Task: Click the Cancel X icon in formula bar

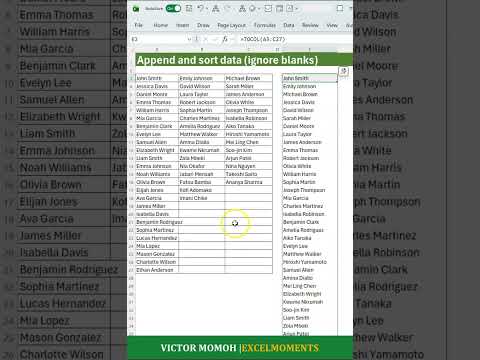Action: click(206, 39)
